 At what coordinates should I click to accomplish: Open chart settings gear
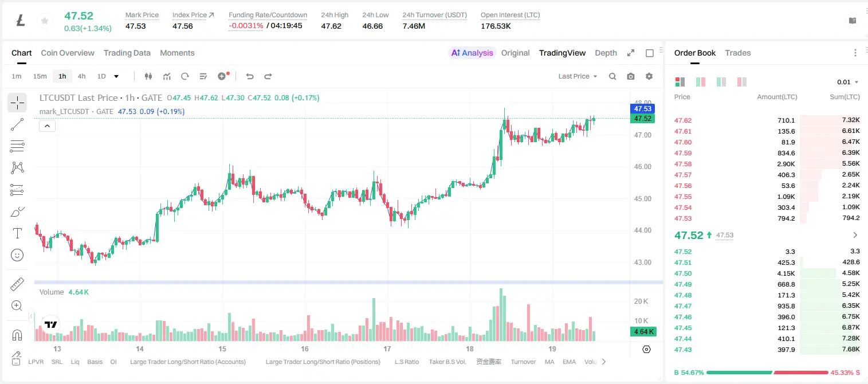(649, 76)
